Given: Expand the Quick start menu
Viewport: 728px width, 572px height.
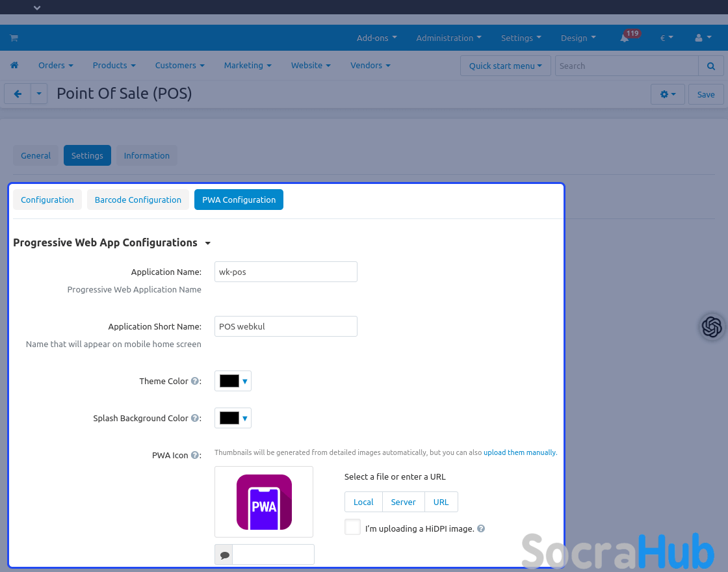Looking at the screenshot, I should pyautogui.click(x=505, y=66).
